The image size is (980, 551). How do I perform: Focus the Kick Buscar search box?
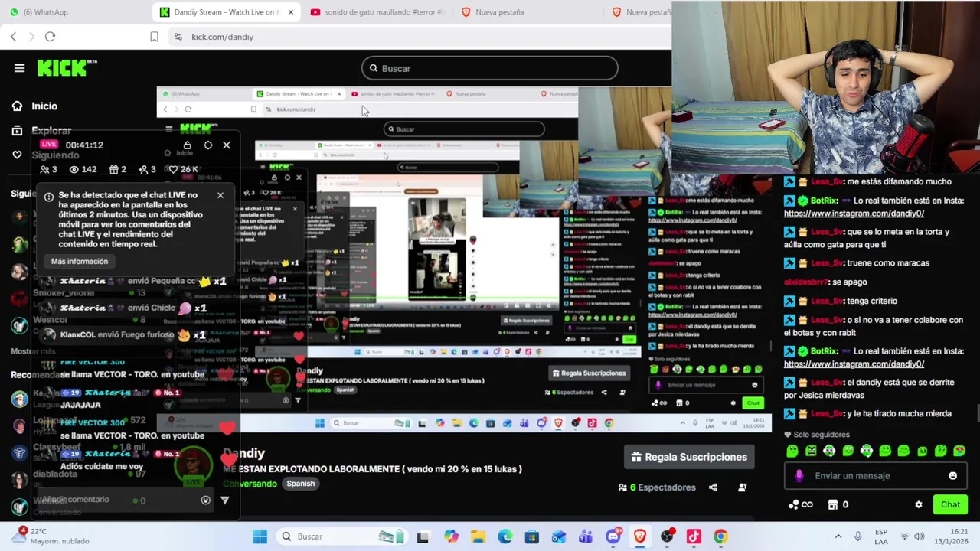pos(489,68)
